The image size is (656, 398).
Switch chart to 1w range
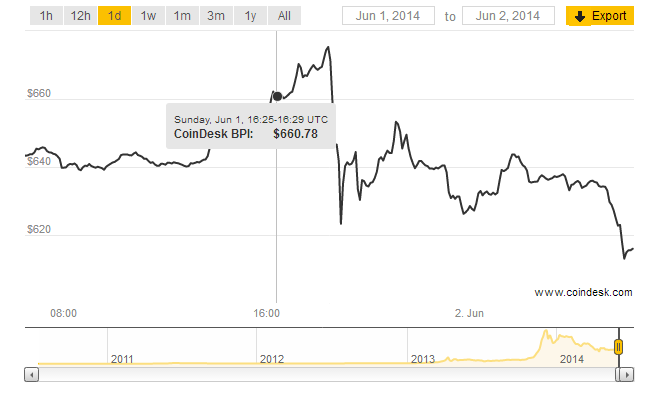[148, 16]
